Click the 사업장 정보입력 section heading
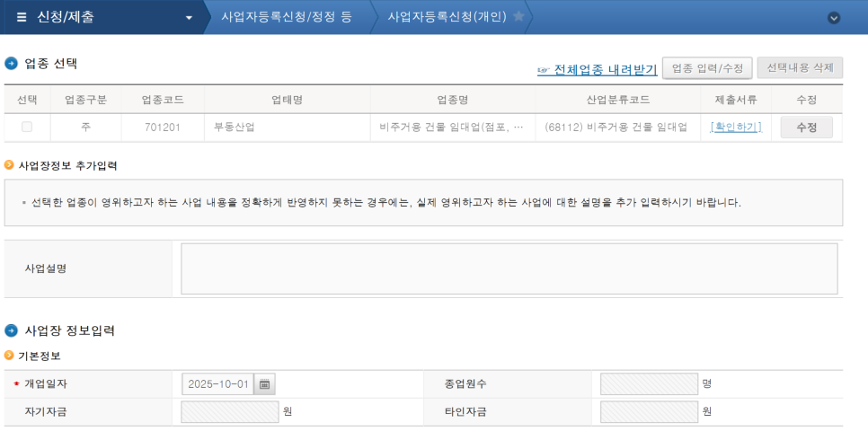868x431 pixels. pos(70,330)
